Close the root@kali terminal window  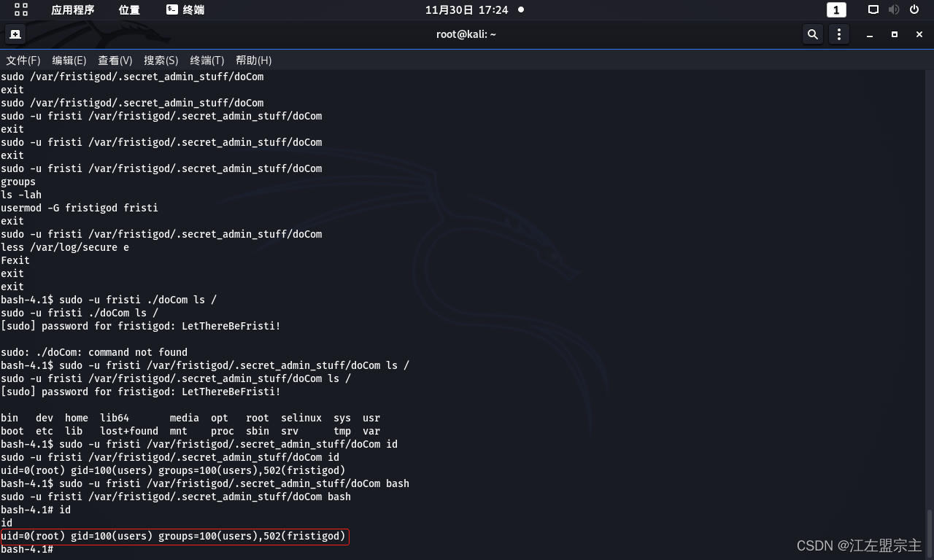pos(919,34)
